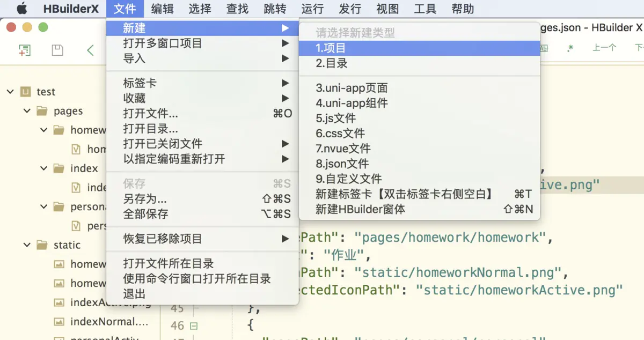The image size is (644, 340).
Task: Click the back arrow toolbar icon
Action: 90,50
